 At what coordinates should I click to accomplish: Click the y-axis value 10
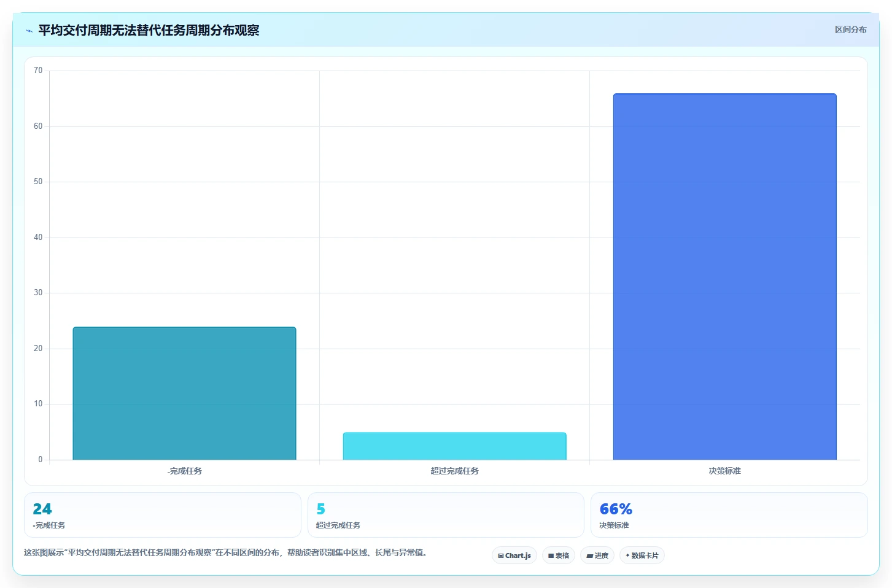(38, 404)
